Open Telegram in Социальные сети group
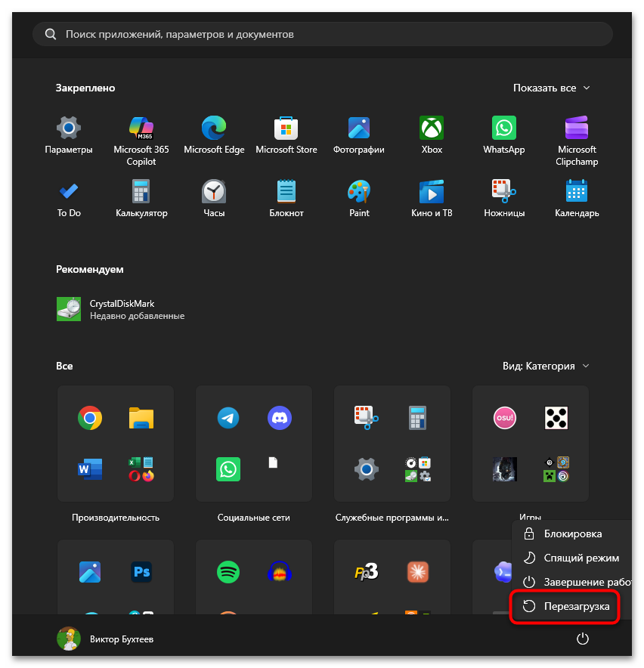Screen dimensions: 644x668 click(228, 418)
